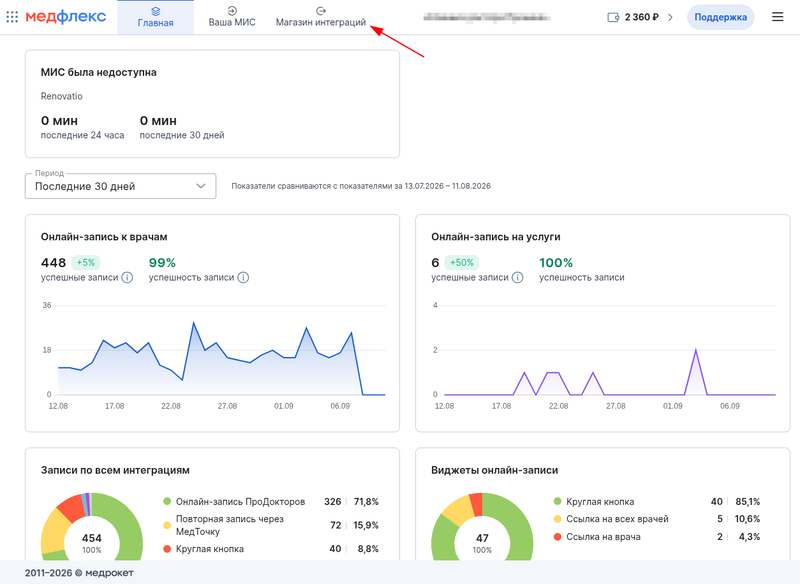Click the 71,8% share value

[366, 501]
